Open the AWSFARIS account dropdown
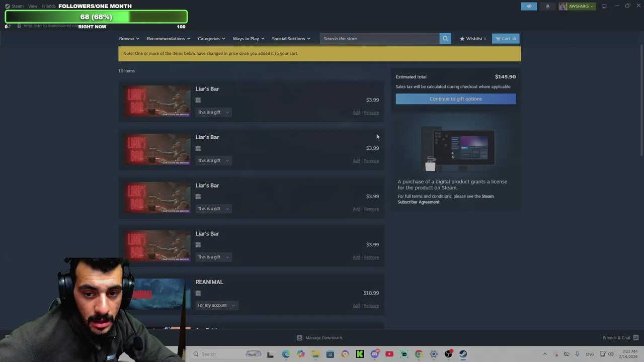 (x=577, y=6)
